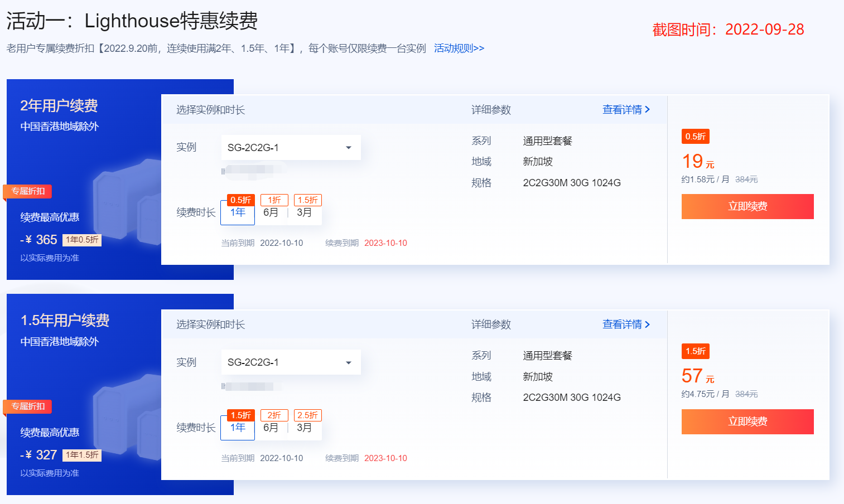Click the 1年1.5折 label beside ¥327
Viewport: 844px width, 504px height.
(82, 455)
